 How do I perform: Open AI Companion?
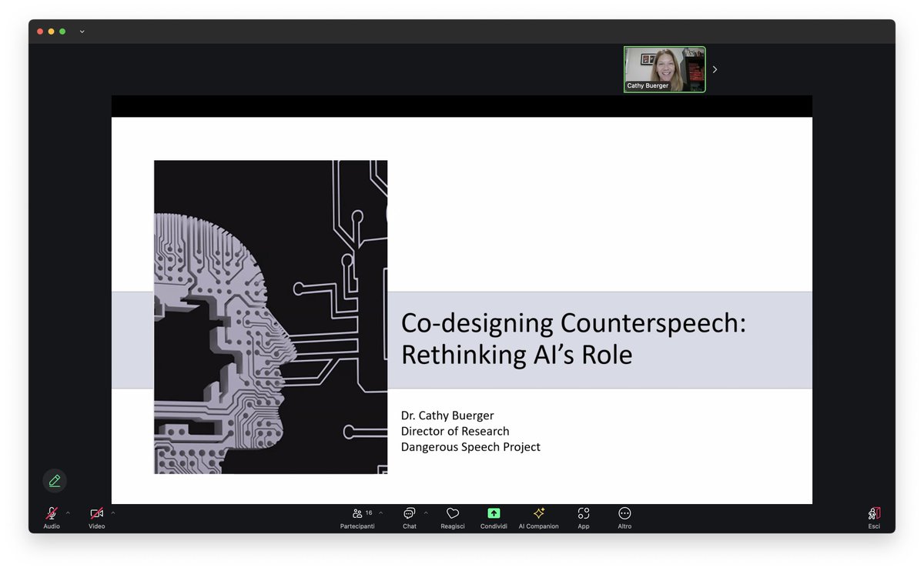tap(538, 517)
